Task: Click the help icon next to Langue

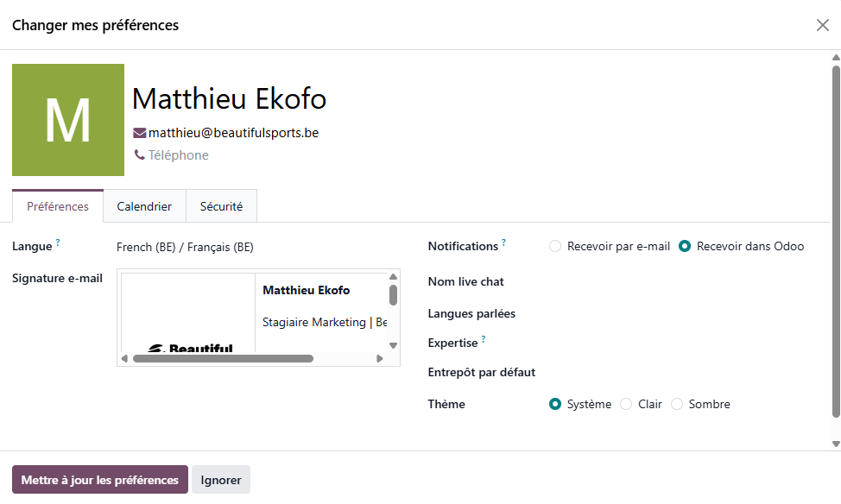Action: pos(58,243)
